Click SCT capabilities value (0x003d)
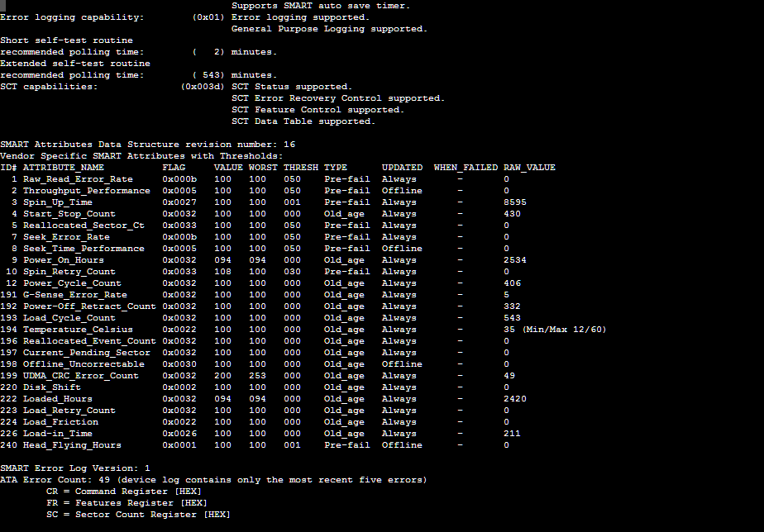The width and height of the screenshot is (764, 532). point(203,87)
